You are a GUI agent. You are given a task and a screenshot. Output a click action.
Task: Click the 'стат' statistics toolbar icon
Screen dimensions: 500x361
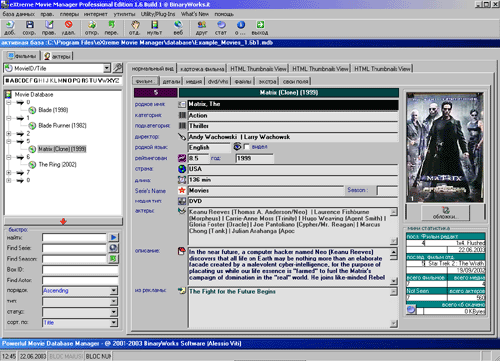[221, 25]
